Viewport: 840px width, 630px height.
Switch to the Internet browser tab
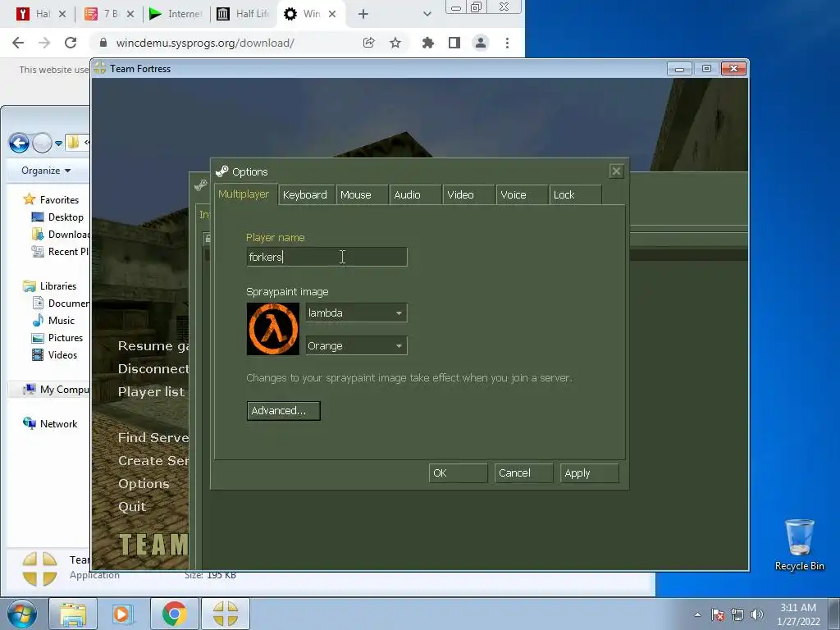(x=176, y=14)
